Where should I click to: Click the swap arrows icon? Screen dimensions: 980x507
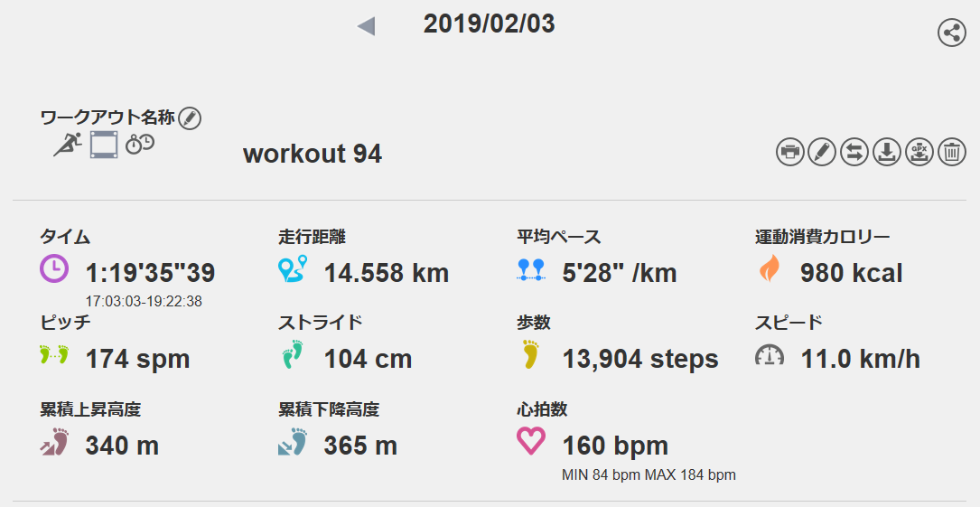[x=854, y=152]
